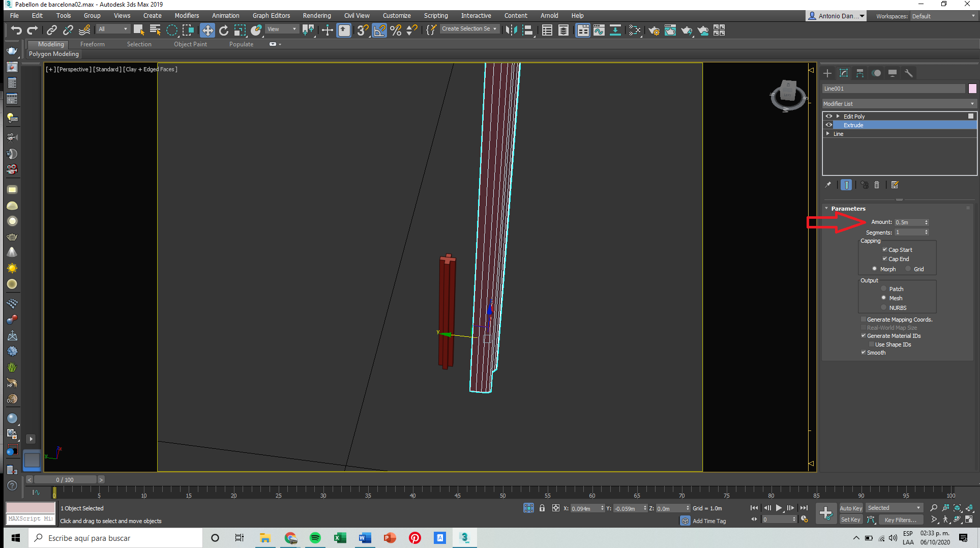
Task: Remove modifier using trash icon
Action: (877, 185)
